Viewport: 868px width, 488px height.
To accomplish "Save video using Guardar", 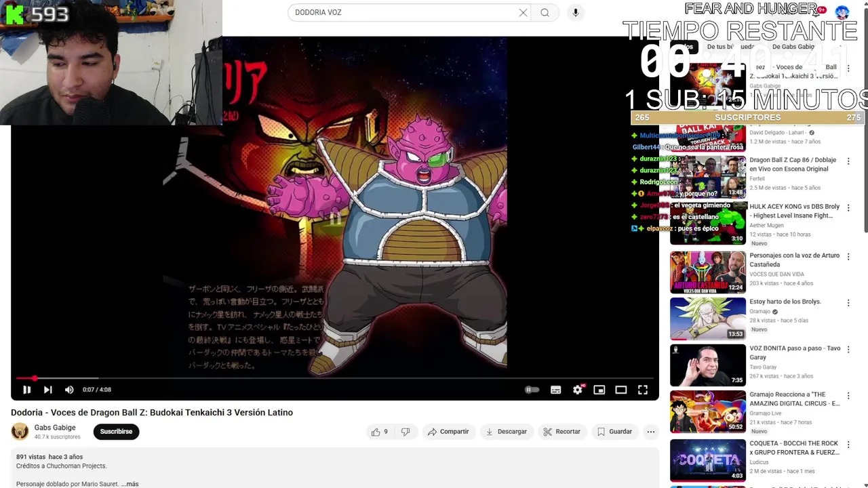I will (614, 432).
